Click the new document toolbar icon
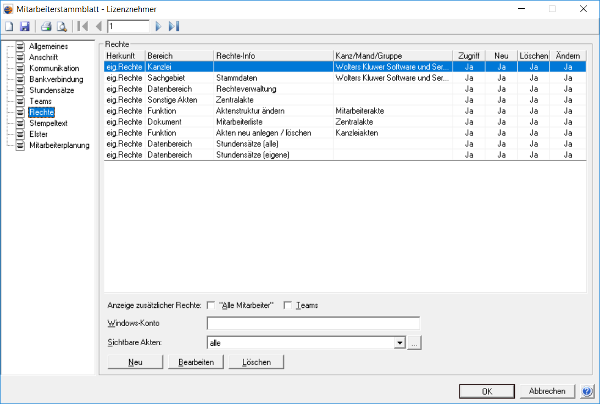600x404 pixels. click(9, 26)
